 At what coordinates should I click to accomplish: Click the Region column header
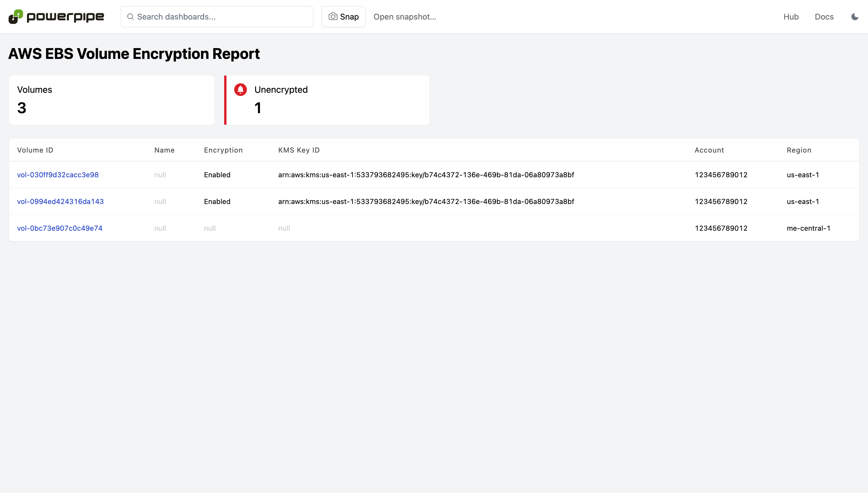pos(799,150)
